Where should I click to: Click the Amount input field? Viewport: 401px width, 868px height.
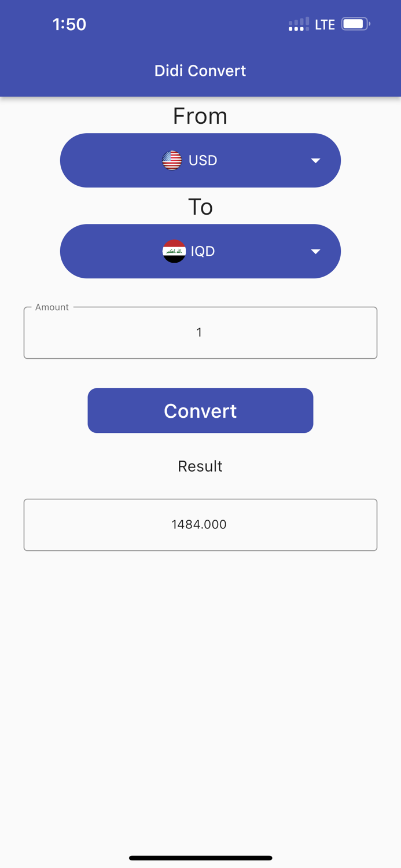(200, 332)
